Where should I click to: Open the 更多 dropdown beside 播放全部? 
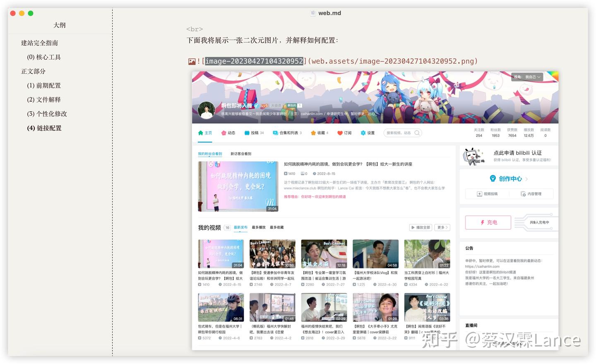[442, 227]
